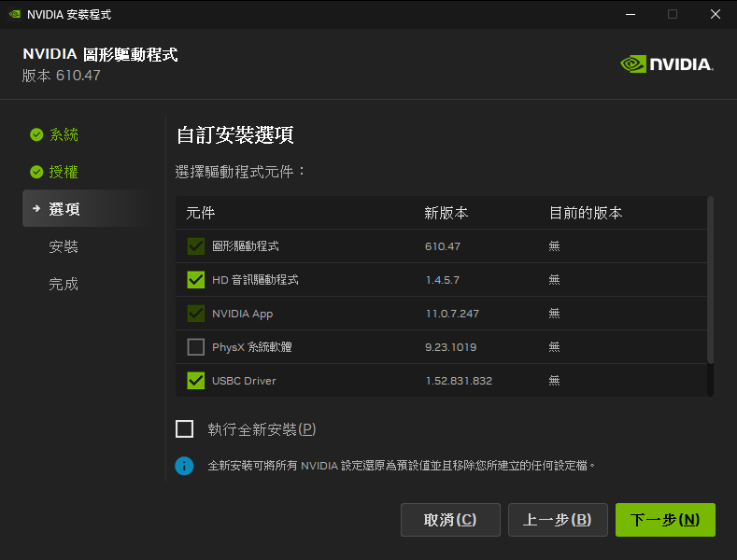Close the NVIDIA installer window
Image resolution: width=737 pixels, height=560 pixels.
[716, 14]
